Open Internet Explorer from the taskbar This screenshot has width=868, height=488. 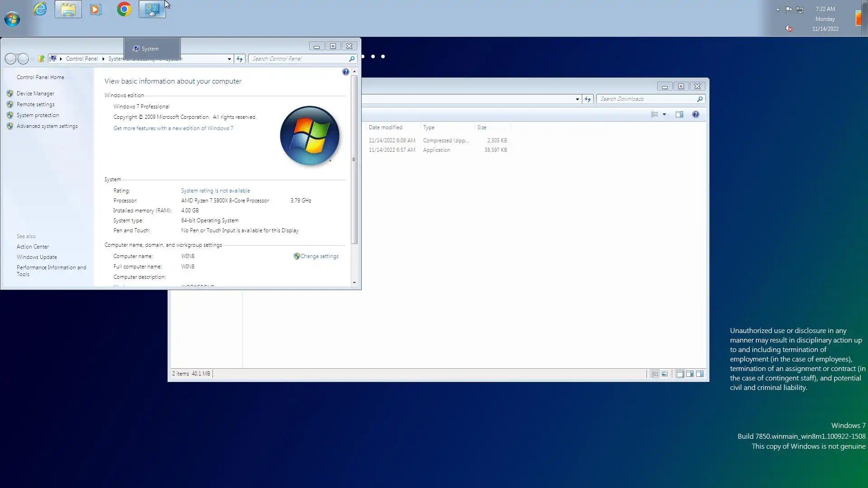tap(40, 9)
